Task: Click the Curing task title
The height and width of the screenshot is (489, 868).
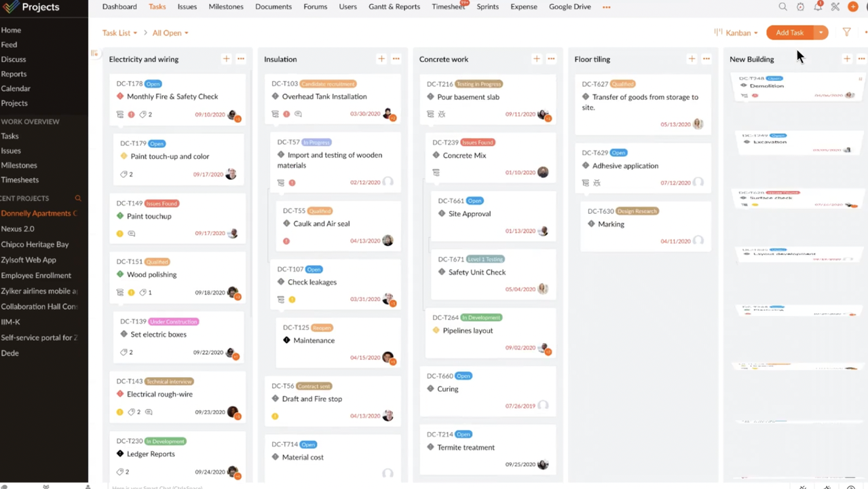Action: tap(448, 389)
